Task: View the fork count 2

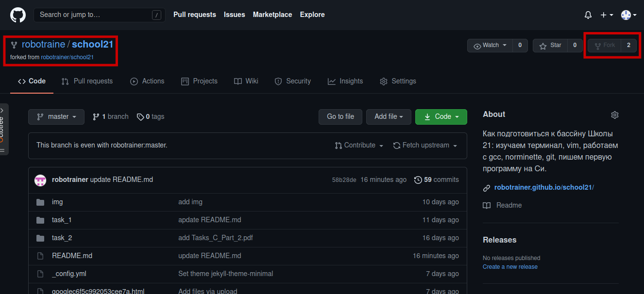Action: coord(628,46)
